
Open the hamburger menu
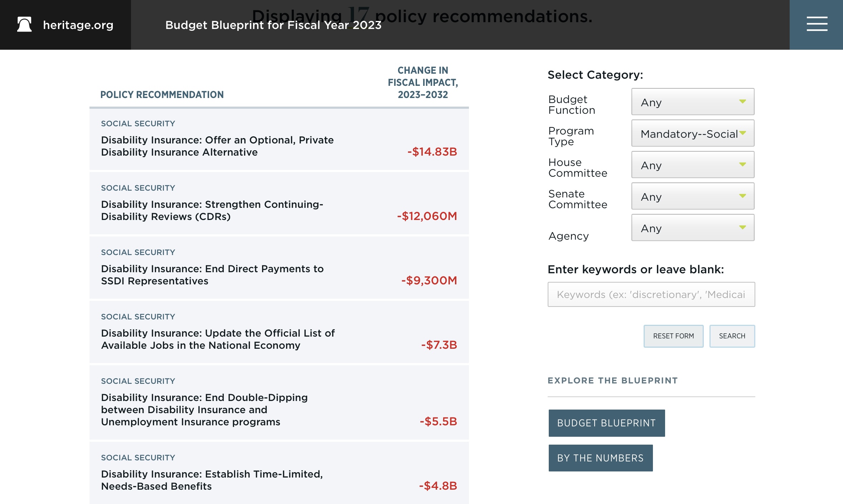click(x=817, y=24)
